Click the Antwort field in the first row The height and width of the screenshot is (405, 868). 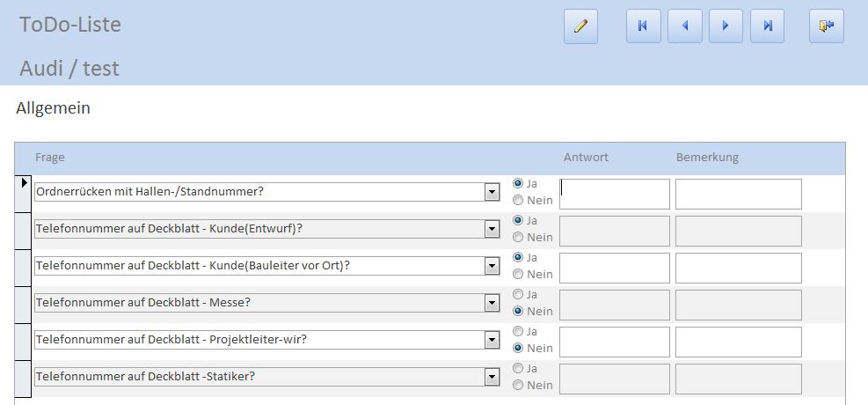[615, 194]
